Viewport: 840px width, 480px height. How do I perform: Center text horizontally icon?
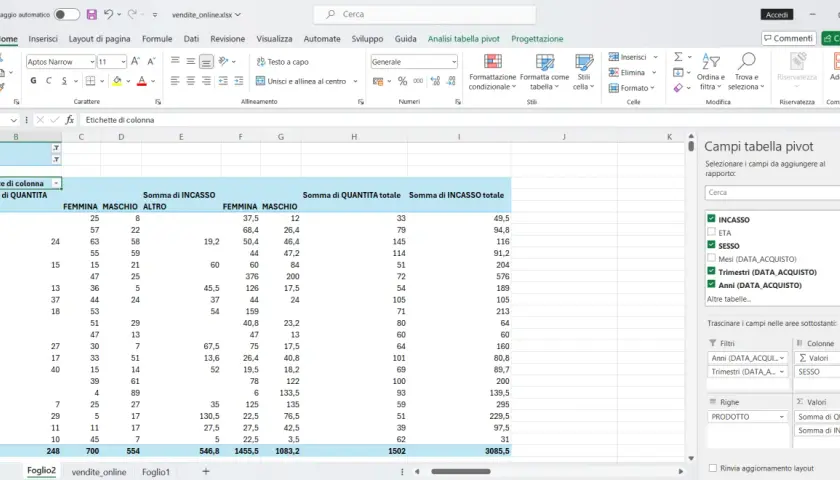191,81
